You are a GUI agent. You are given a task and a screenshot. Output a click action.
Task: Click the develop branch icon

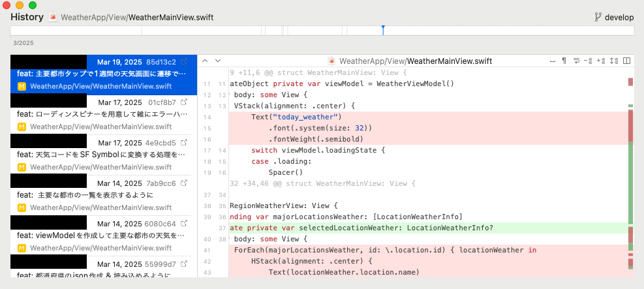point(598,17)
